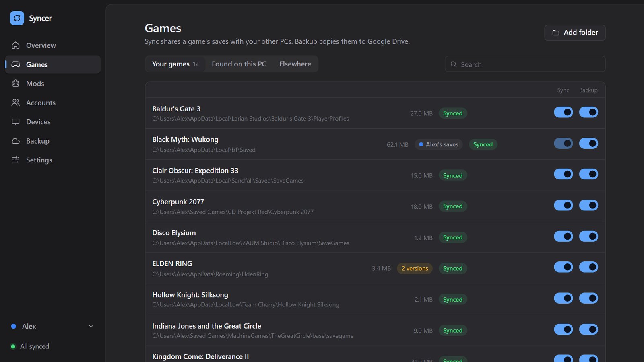Click the Games page heading

(163, 28)
